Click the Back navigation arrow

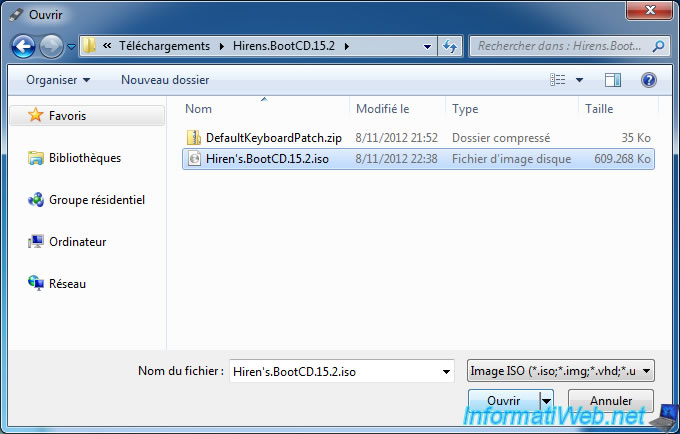point(23,46)
